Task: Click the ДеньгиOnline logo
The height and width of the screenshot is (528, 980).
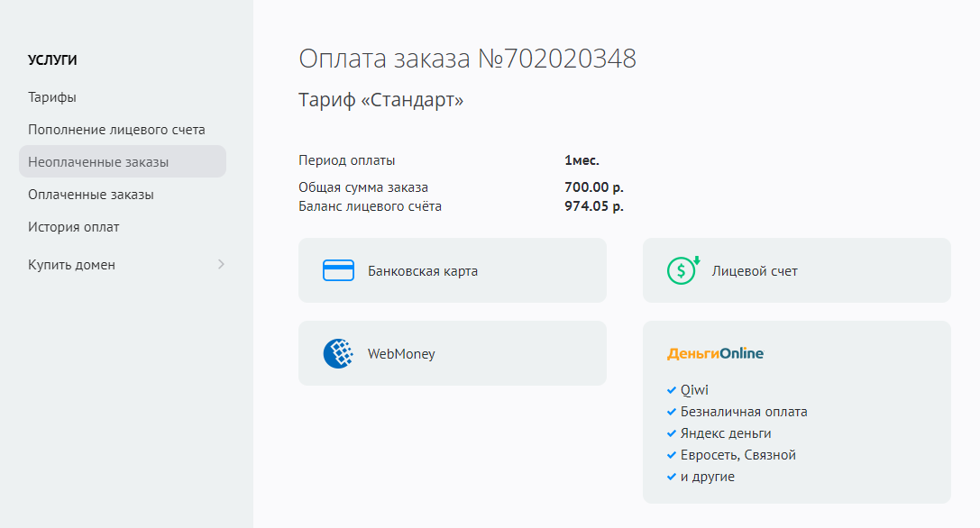Action: click(715, 354)
